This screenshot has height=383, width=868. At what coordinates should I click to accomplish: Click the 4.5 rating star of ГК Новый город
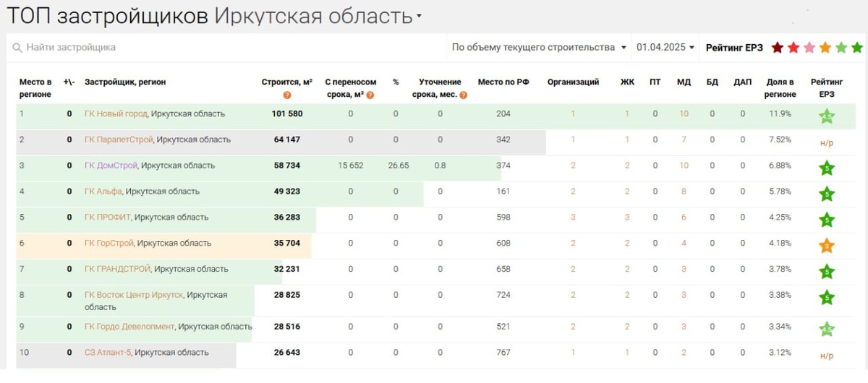point(827,116)
